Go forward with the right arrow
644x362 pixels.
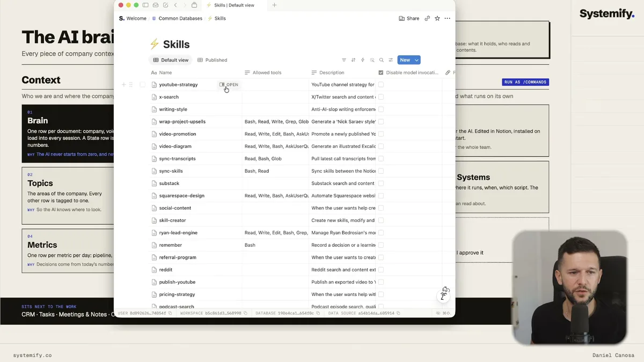185,5
